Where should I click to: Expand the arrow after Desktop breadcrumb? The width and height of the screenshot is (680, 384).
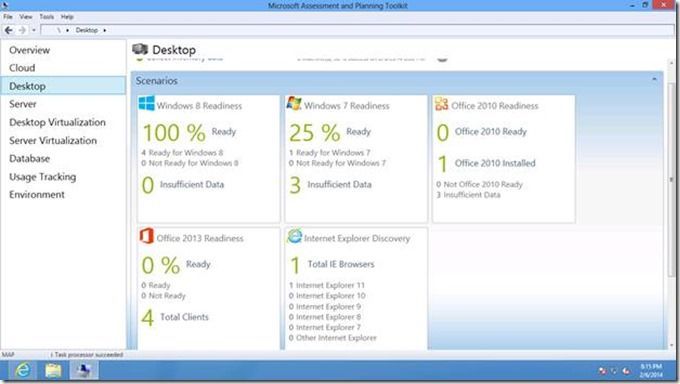click(105, 30)
